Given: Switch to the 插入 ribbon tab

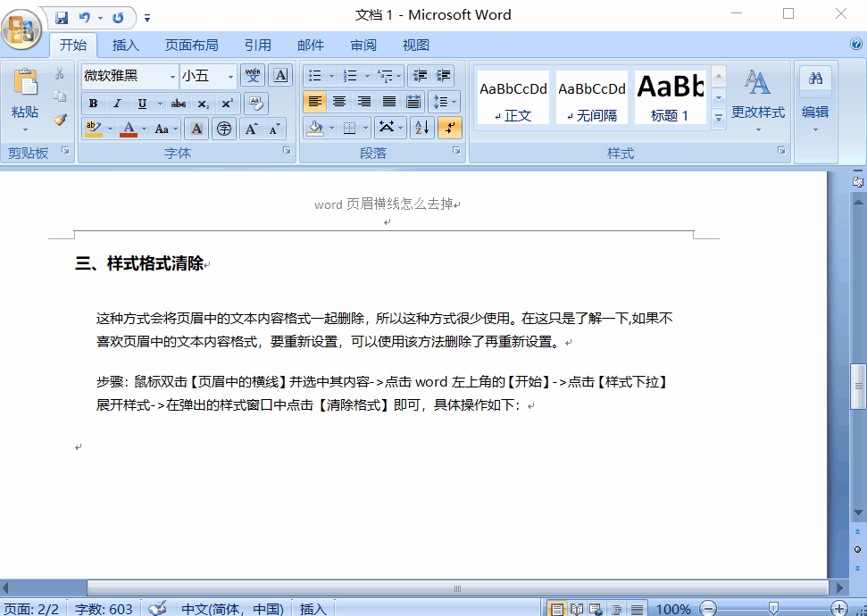Looking at the screenshot, I should (x=125, y=45).
